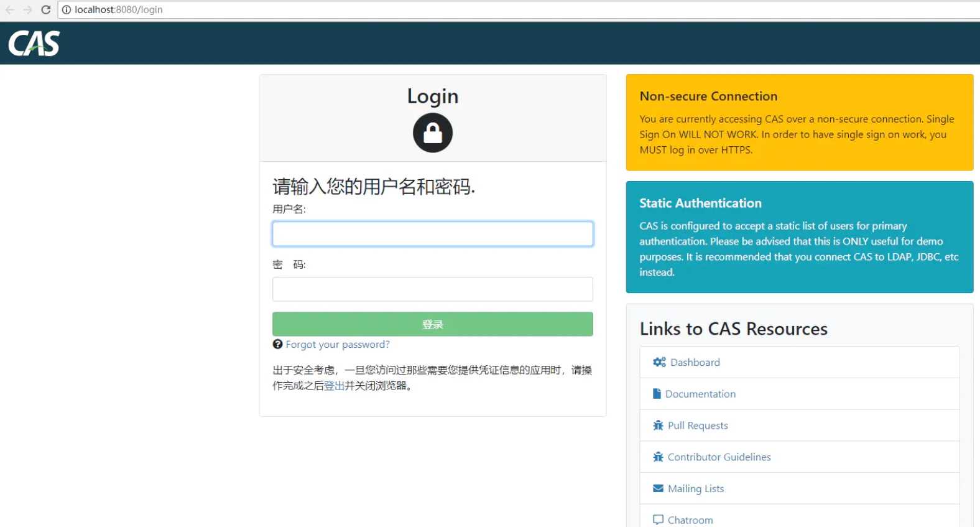
Task: Focus the 密码 password input field
Action: (433, 289)
